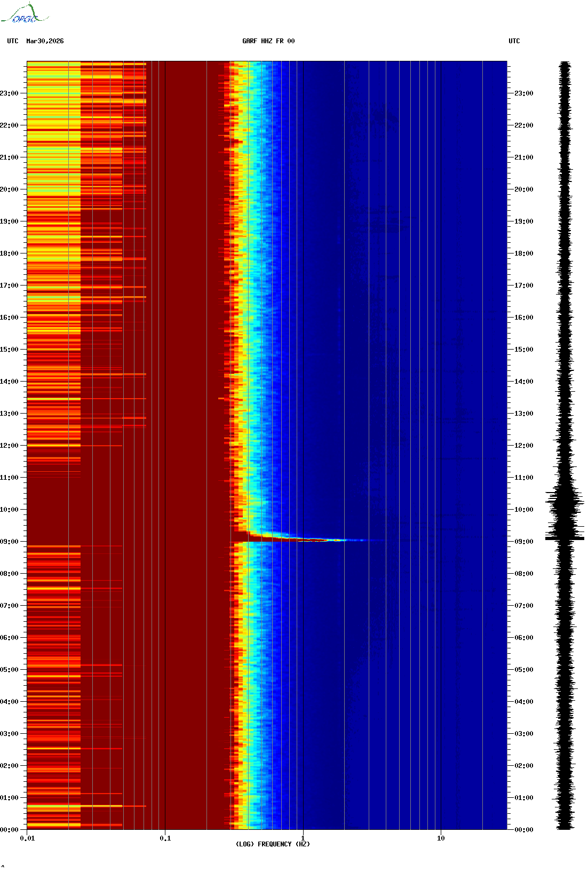588x872 pixels.
Task: Click the right axis 14:00 time label
Action: 524,382
